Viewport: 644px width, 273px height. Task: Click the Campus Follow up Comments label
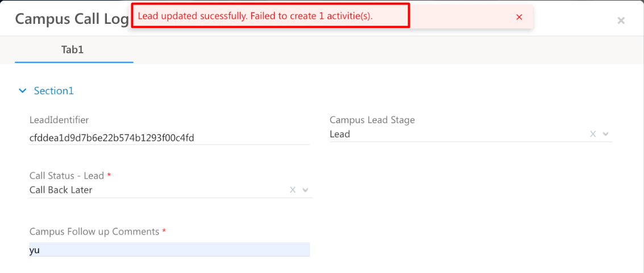94,232
